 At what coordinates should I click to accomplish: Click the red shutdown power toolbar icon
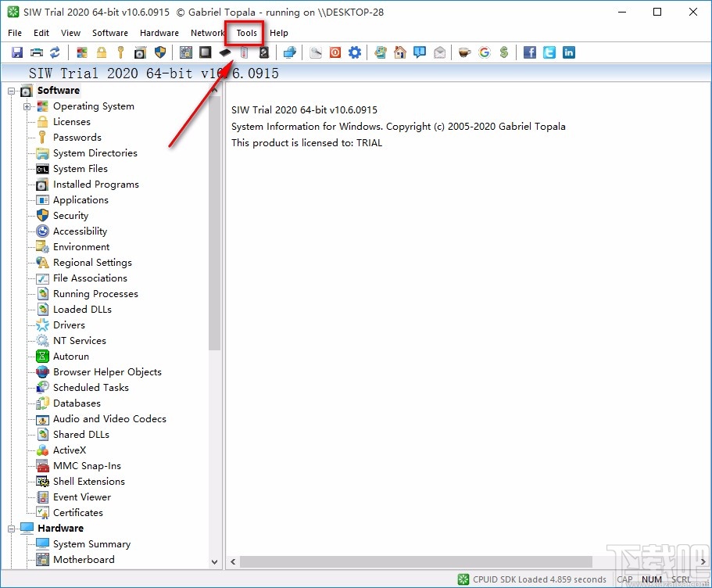pos(335,52)
